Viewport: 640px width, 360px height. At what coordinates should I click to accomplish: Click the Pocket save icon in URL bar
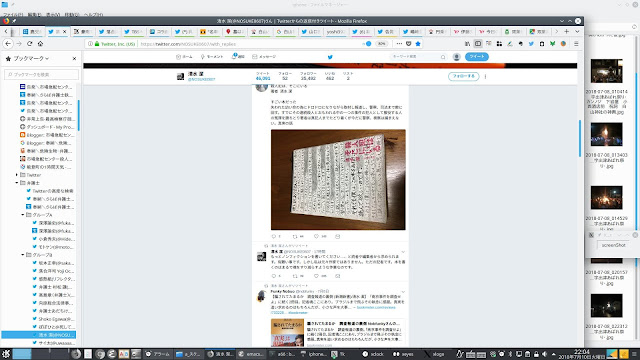(409, 44)
